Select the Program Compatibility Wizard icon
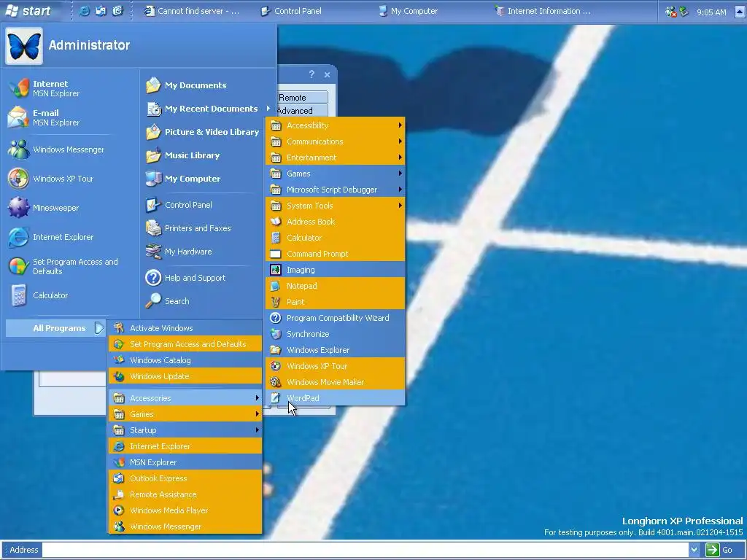Image resolution: width=747 pixels, height=560 pixels. (275, 318)
